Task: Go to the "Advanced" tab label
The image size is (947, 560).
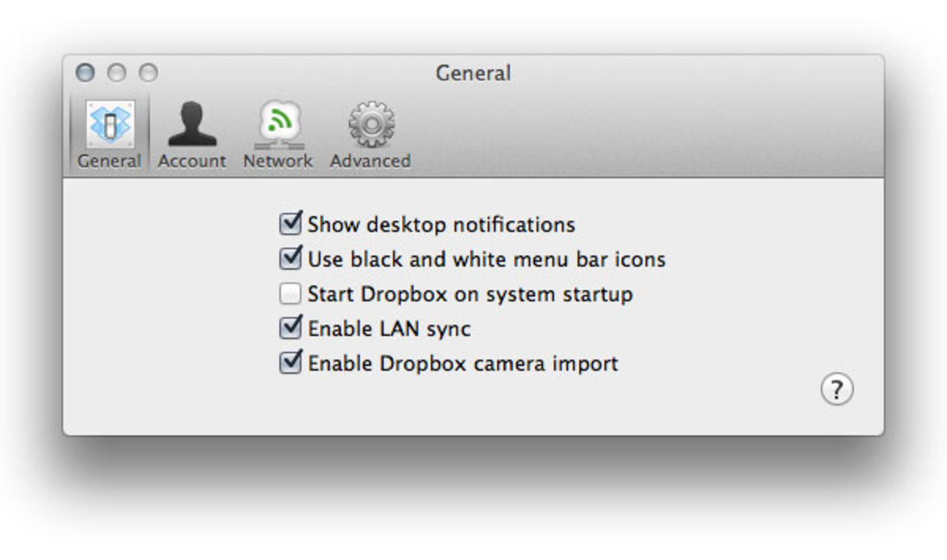Action: (370, 161)
